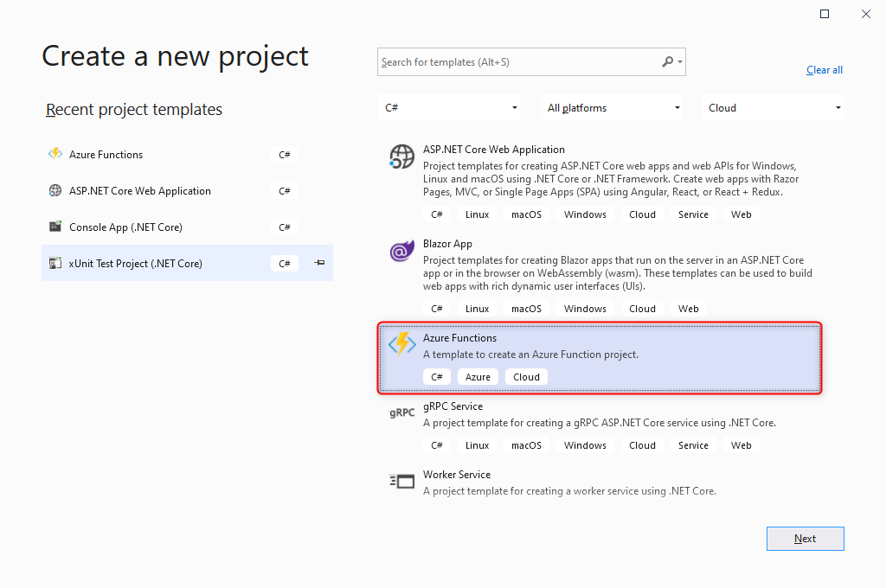The image size is (886, 588).
Task: Select Azure Functions from recent templates
Action: (106, 154)
